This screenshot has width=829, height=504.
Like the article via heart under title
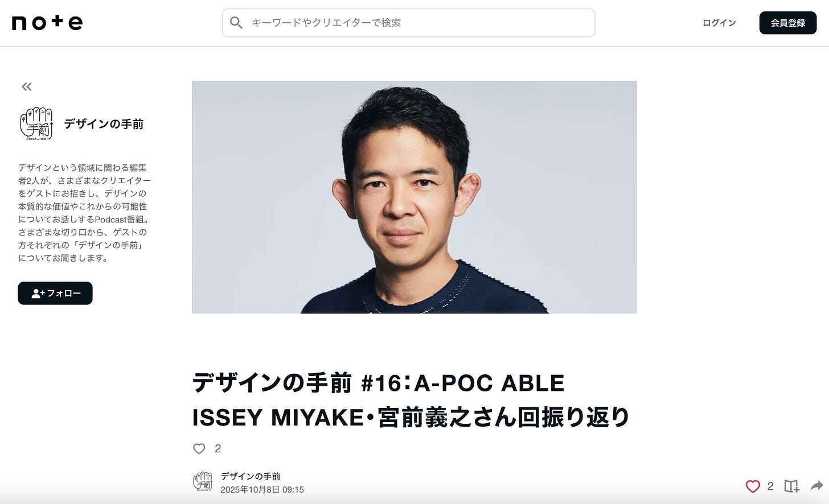pos(199,449)
